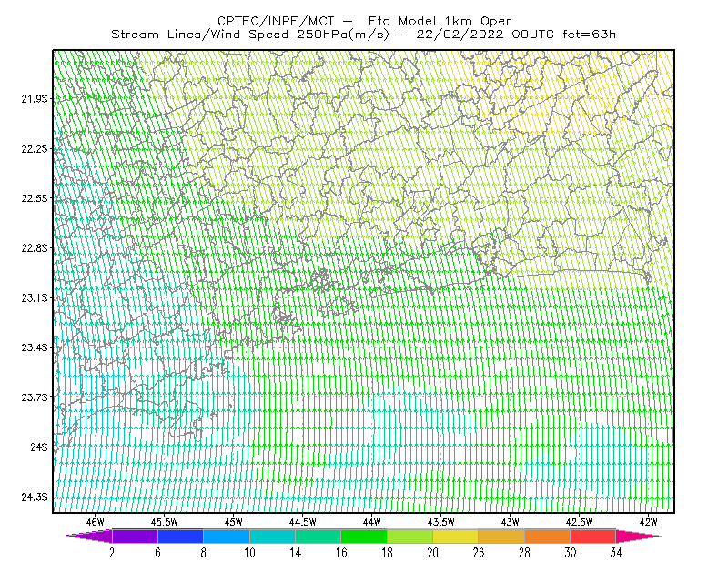Click the cyan legend color block
Viewport: 728px width, 562px height.
[272, 536]
